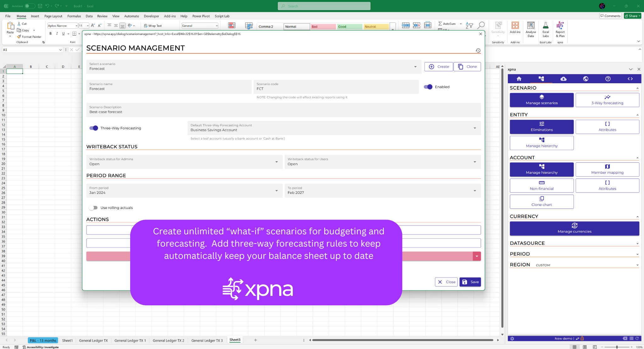Open xpna settings gear at pane bottom
Screen dimensions: 644x349
tap(512, 339)
